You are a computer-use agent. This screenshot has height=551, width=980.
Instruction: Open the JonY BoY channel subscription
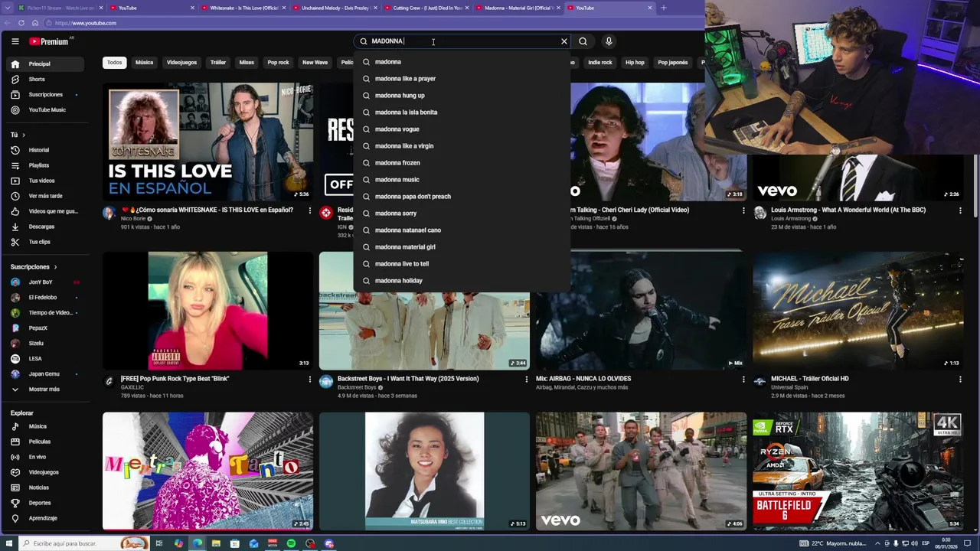pyautogui.click(x=46, y=282)
